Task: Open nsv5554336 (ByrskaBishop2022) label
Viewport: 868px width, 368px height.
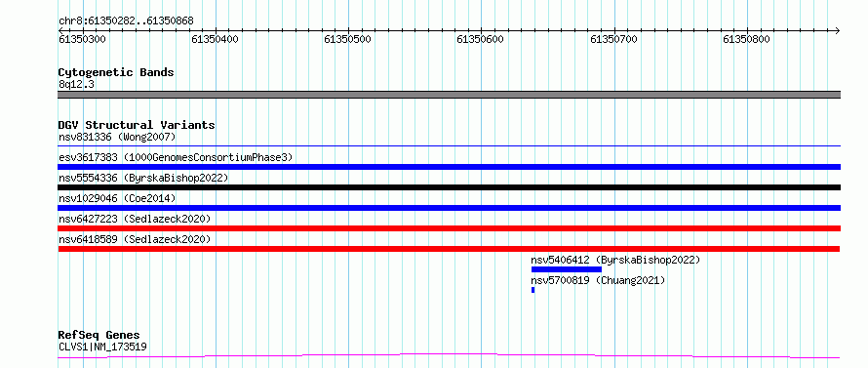Action: click(x=143, y=178)
